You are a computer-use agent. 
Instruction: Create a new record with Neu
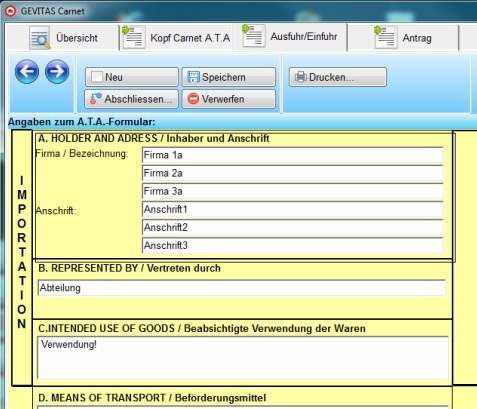click(132, 77)
